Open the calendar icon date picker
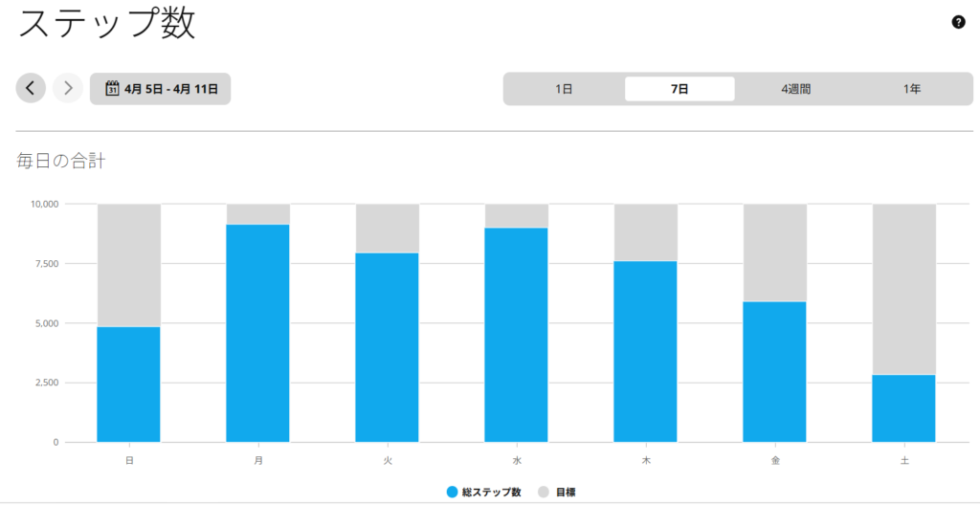This screenshot has width=980, height=505. [x=111, y=89]
